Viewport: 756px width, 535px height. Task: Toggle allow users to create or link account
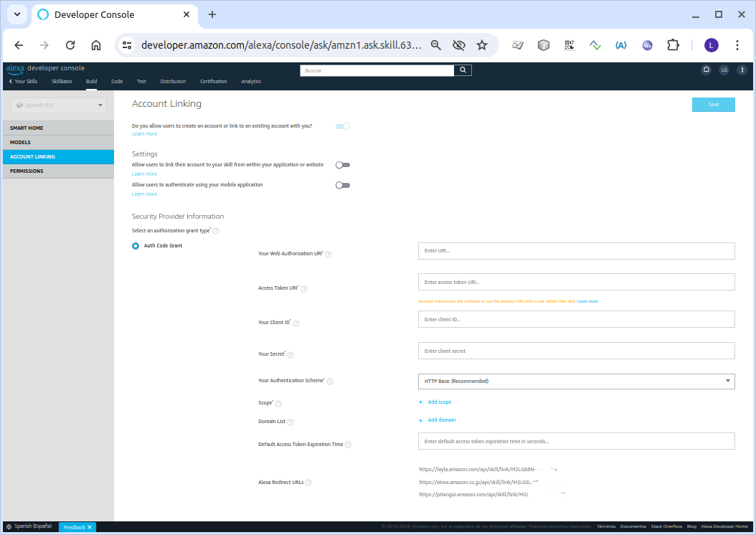pos(343,126)
